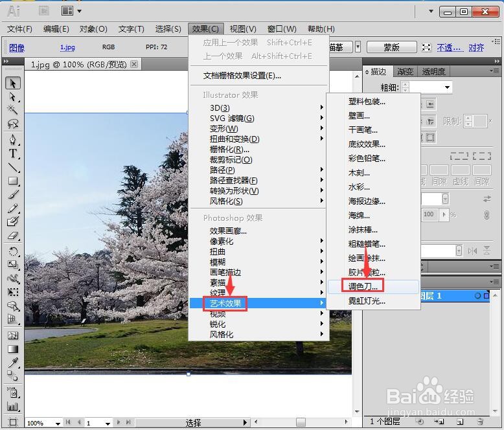Viewport: 504px width, 430px height.
Task: Toggle the link scale proportions icon
Action: click(487, 215)
